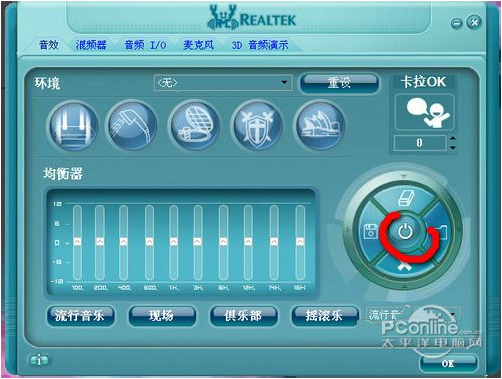
Task: Apply the 现场 equalizer preset
Action: (162, 315)
